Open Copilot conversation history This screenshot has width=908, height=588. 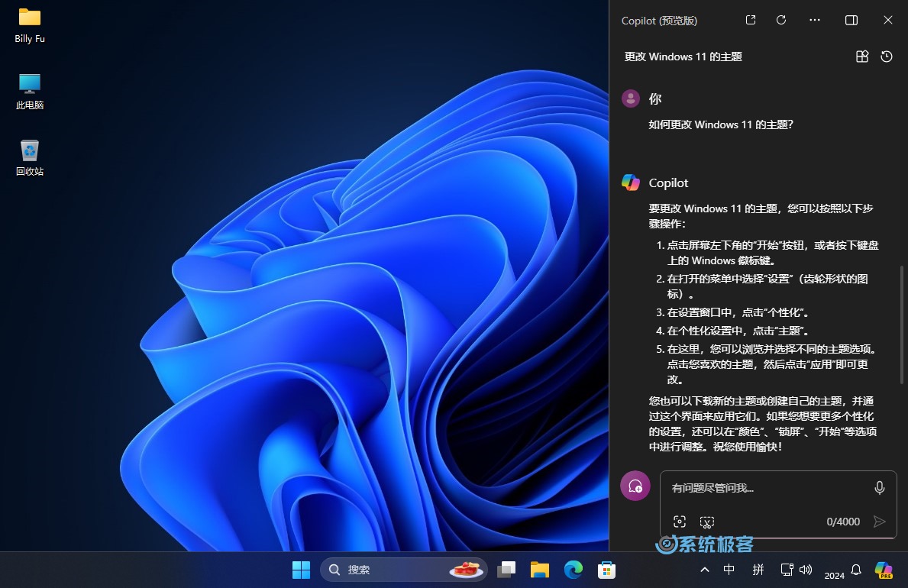tap(886, 56)
